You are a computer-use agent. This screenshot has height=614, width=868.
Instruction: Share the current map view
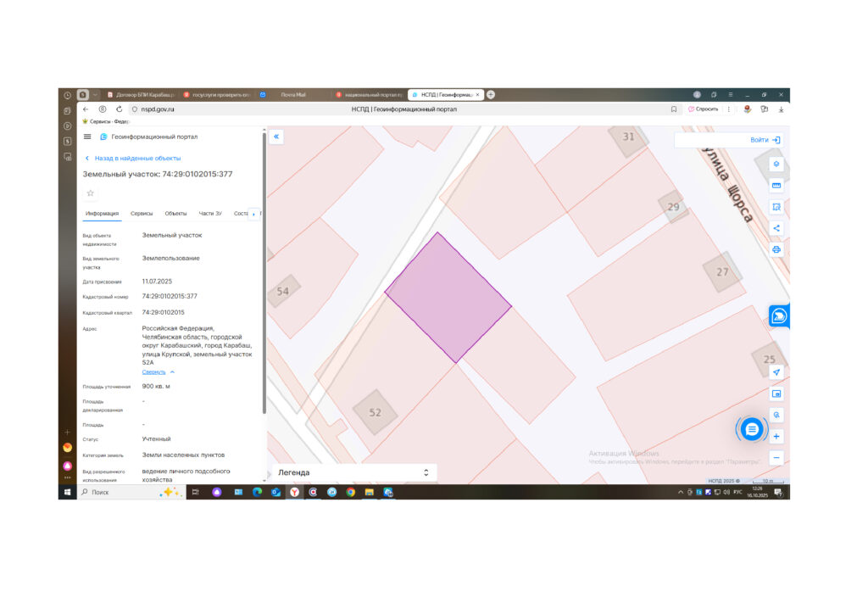tap(776, 228)
